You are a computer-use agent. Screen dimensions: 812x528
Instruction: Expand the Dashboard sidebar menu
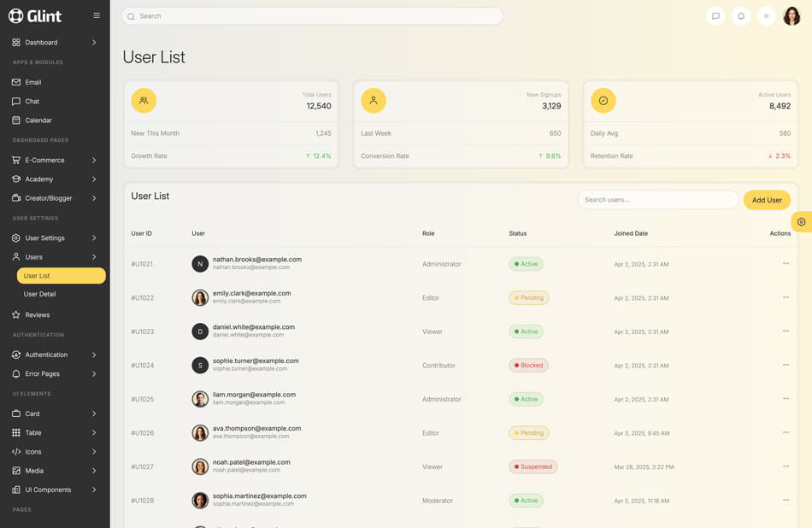tap(55, 42)
